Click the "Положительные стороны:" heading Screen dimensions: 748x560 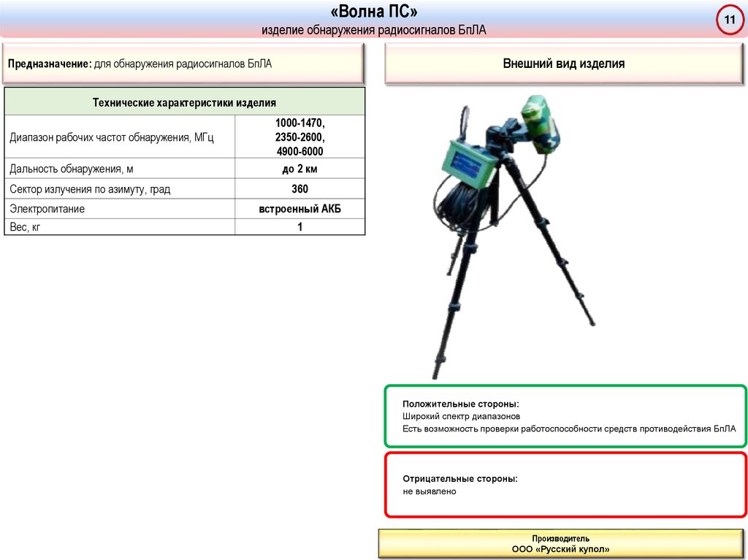click(x=460, y=404)
